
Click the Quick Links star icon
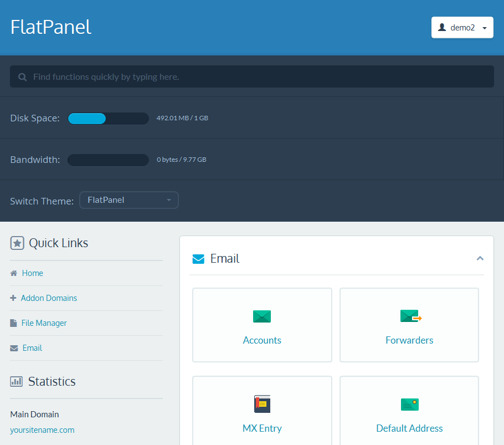[17, 243]
